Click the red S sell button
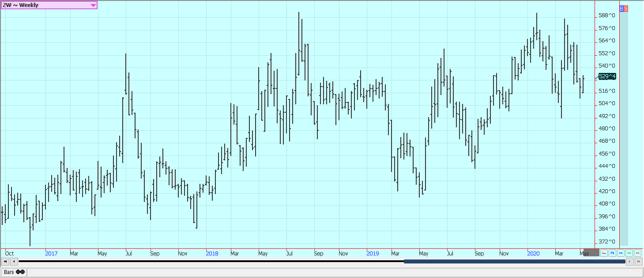644x278 pixels. coord(626,8)
